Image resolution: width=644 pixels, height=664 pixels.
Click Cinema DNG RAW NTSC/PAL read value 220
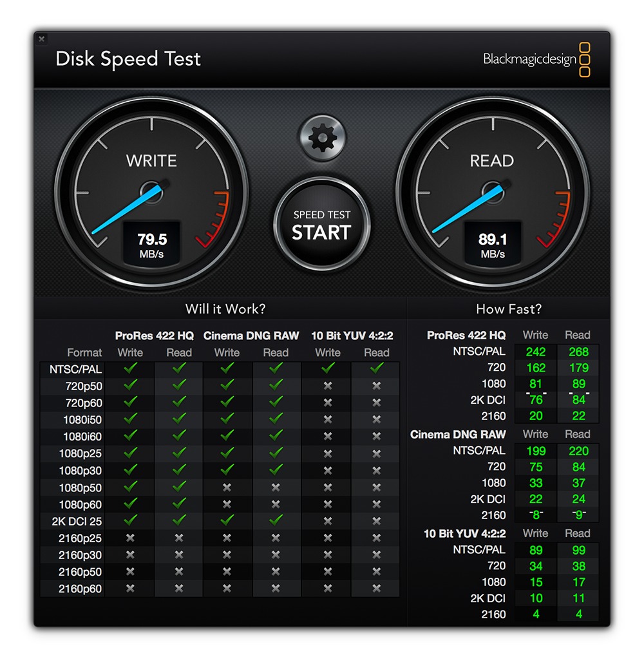(578, 451)
